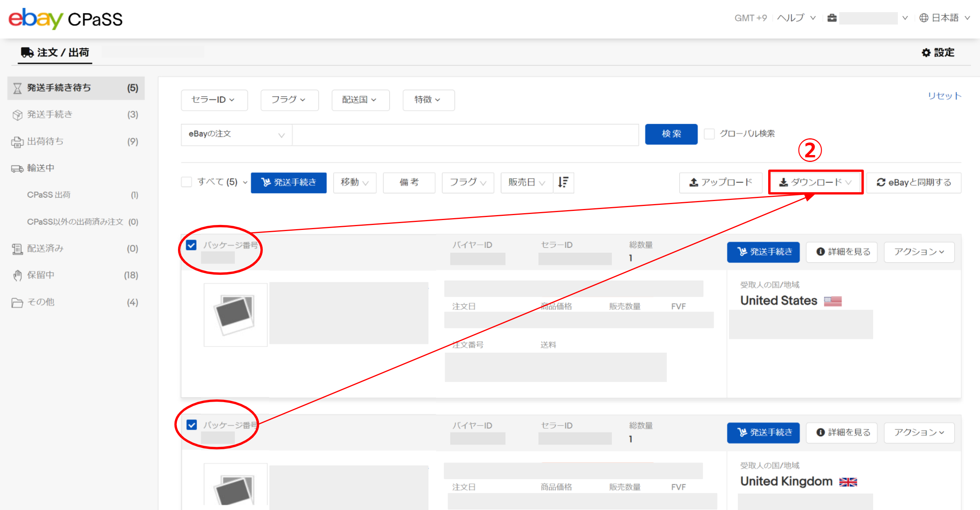Open the セラーID filter dropdown
The image size is (980, 510).
[214, 100]
